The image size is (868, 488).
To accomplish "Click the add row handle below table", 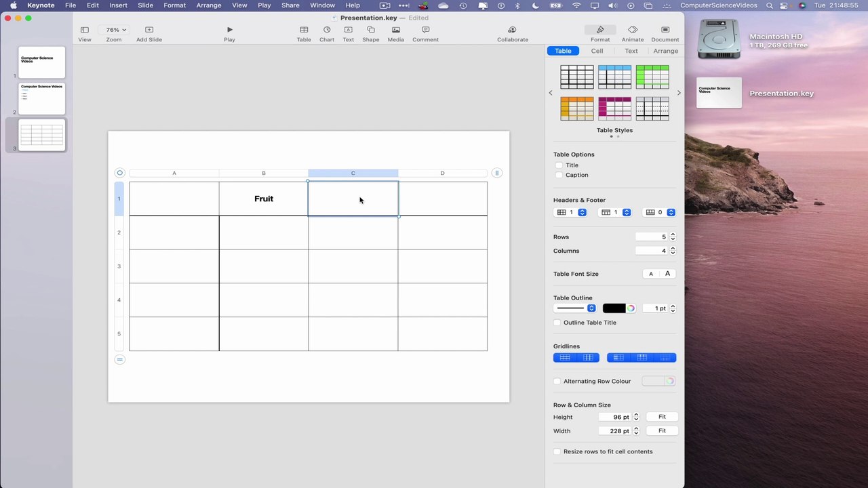I will (x=120, y=359).
